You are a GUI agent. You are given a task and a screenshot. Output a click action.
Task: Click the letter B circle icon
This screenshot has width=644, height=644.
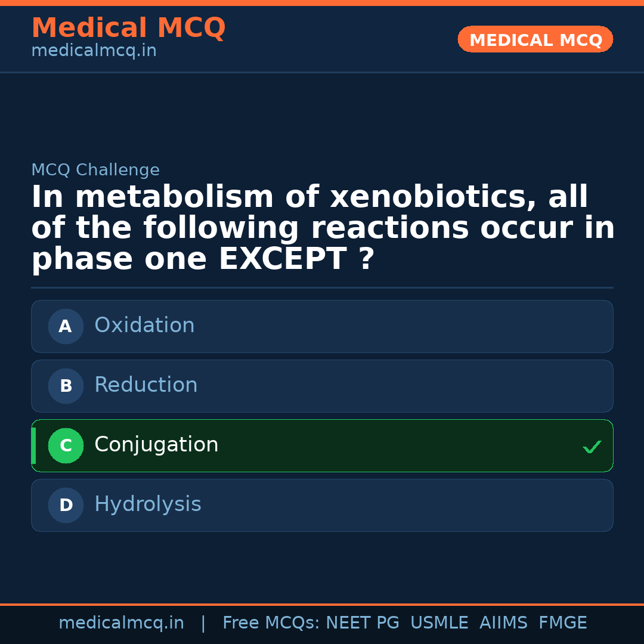pyautogui.click(x=66, y=386)
